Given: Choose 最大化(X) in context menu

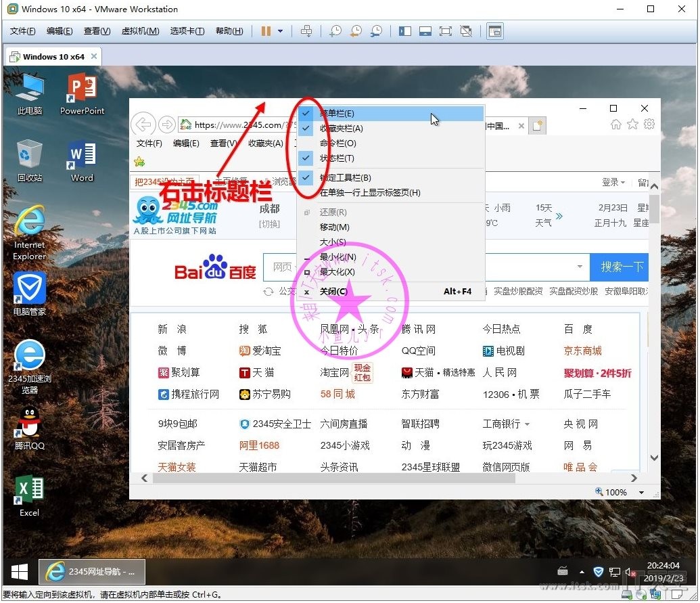Looking at the screenshot, I should pyautogui.click(x=391, y=271).
